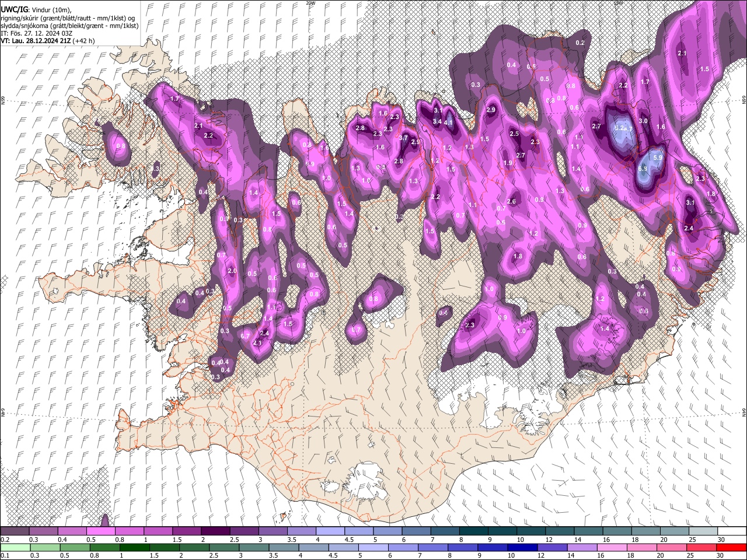
Task: Click the VT: Lau. 28.12.2024 21Z (+42 h) line
Action: point(48,41)
